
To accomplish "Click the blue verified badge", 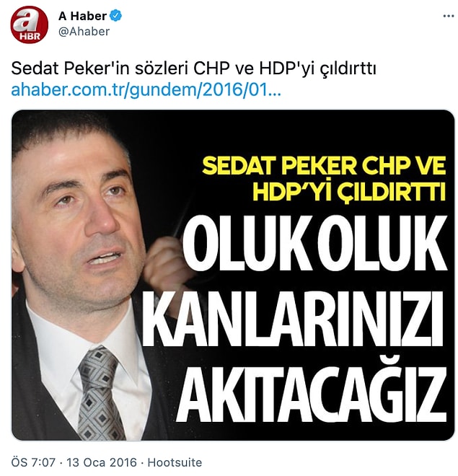I will click(115, 16).
